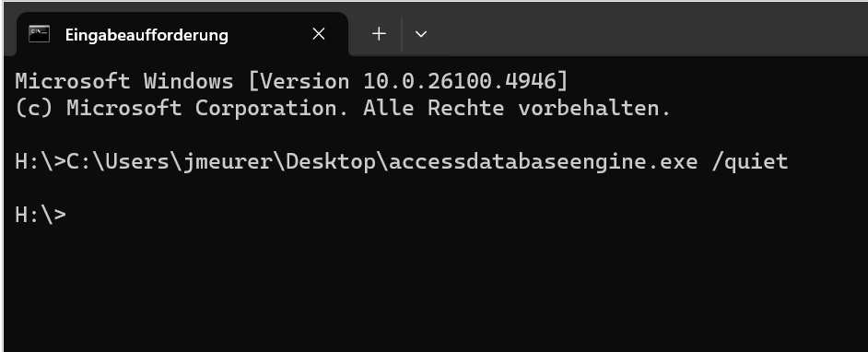
Task: Click the command prompt icon in the tab
Action: 40,34
